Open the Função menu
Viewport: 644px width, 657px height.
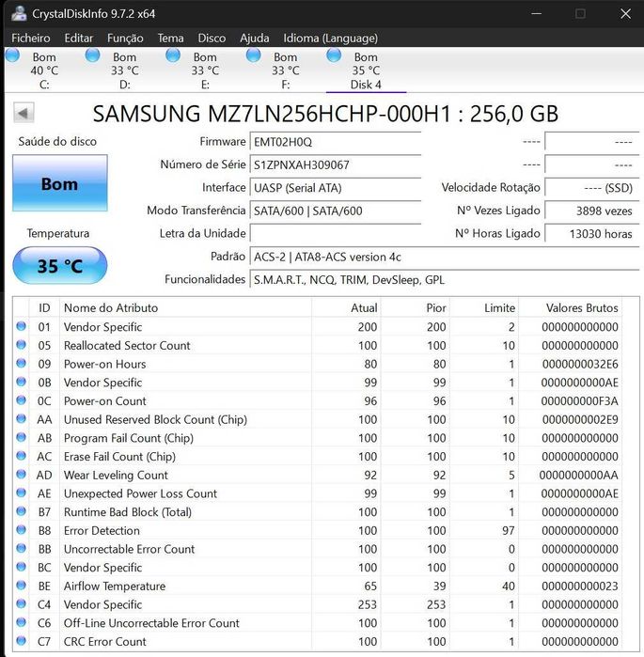(x=125, y=39)
